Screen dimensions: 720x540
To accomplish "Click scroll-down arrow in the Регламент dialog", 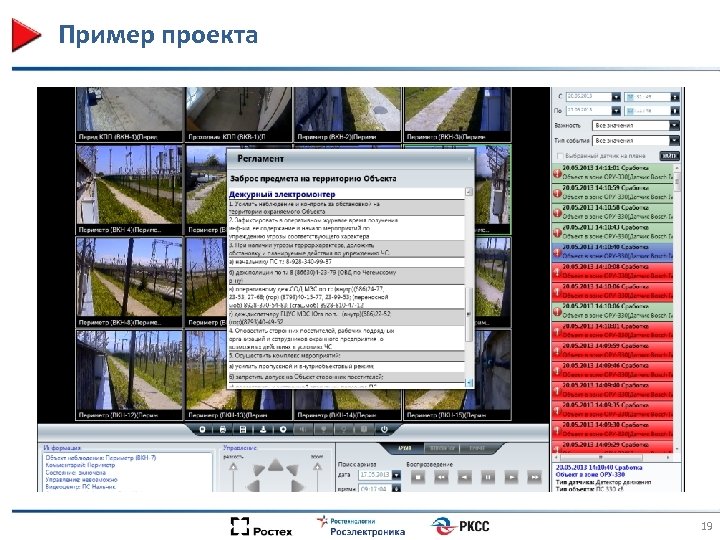I will tap(469, 382).
